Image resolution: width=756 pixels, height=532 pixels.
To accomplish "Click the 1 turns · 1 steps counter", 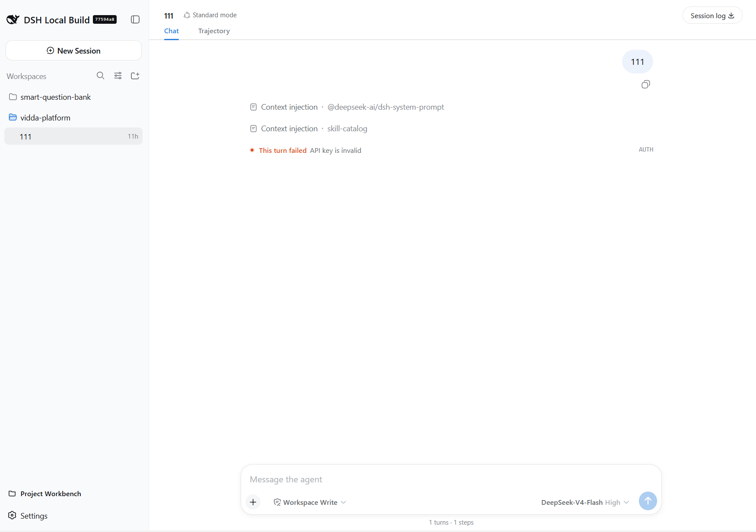I will 451,522.
